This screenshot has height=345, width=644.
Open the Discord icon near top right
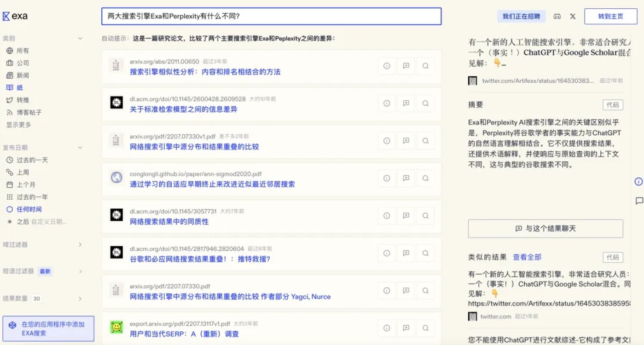[558, 16]
